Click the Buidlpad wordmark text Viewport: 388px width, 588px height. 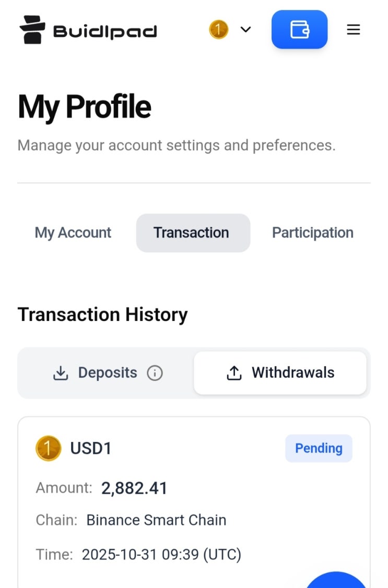click(105, 31)
